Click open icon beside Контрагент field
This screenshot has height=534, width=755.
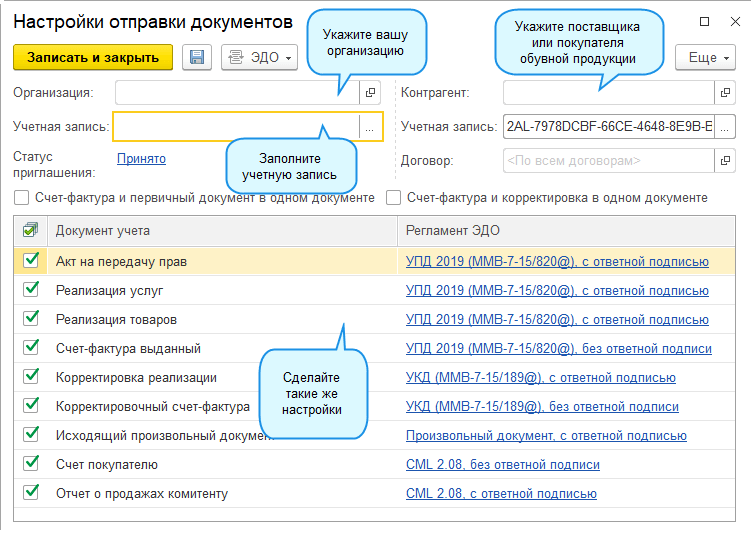click(726, 93)
